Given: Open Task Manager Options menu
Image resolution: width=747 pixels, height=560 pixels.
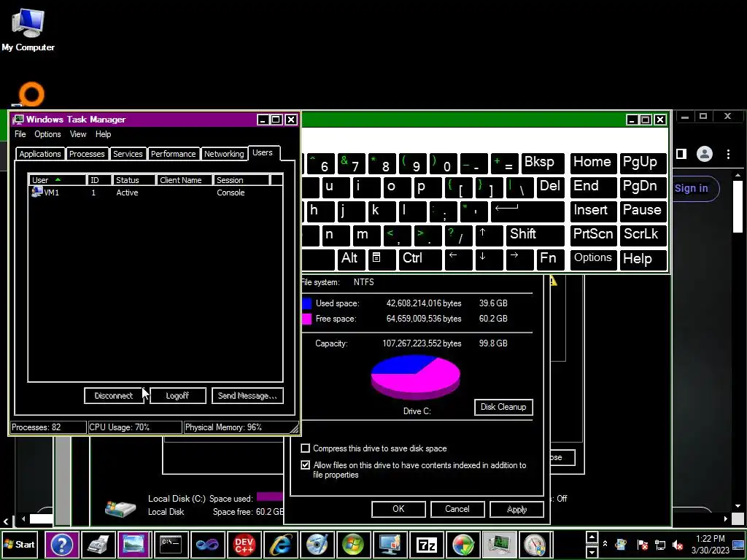Looking at the screenshot, I should 47,134.
